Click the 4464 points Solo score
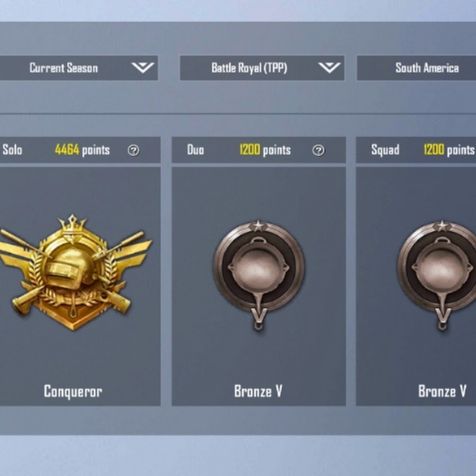The width and height of the screenshot is (476, 476). (x=83, y=150)
